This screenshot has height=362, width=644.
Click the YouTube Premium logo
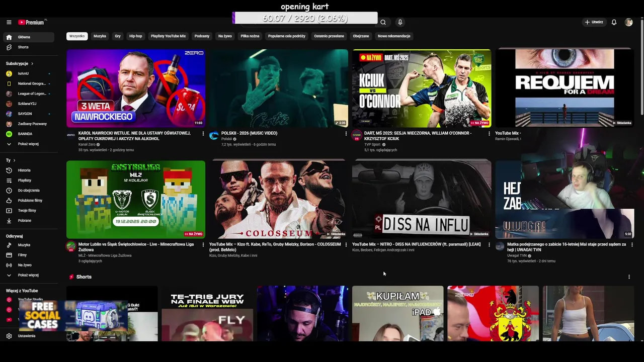coord(31,22)
